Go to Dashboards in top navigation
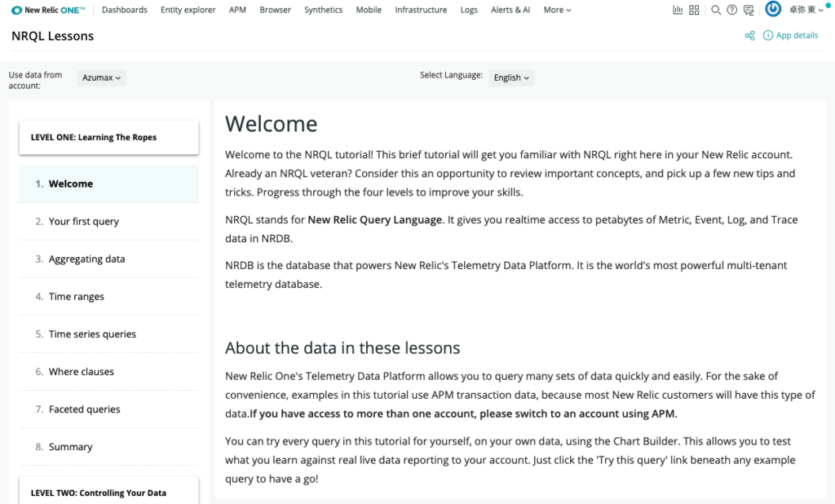The image size is (835, 504). pyautogui.click(x=125, y=10)
